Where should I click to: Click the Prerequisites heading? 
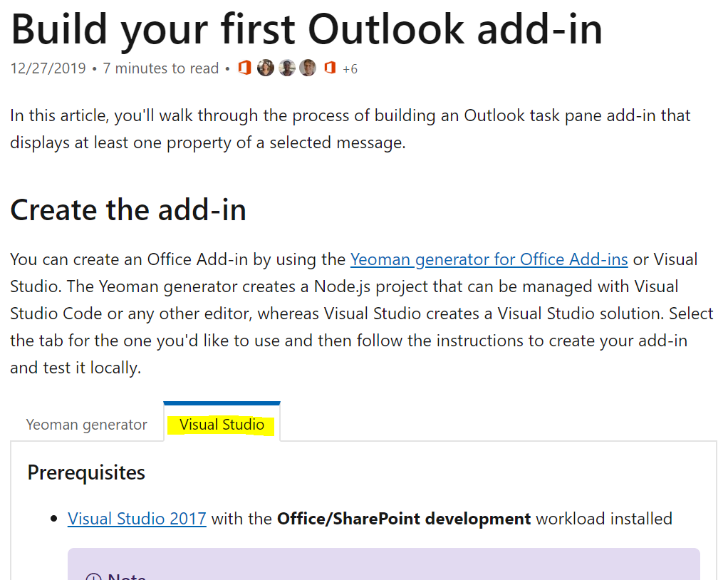point(85,472)
